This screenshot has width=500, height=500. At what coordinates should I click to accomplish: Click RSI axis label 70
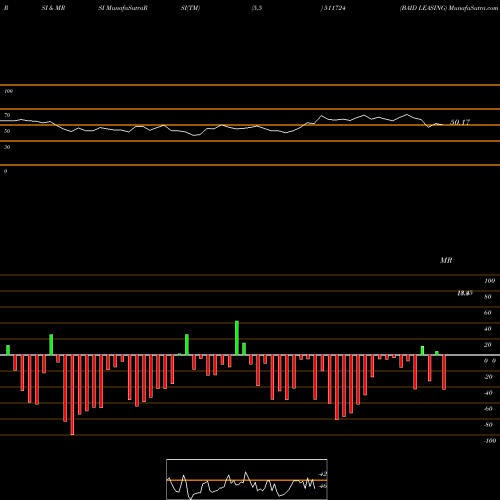7,115
